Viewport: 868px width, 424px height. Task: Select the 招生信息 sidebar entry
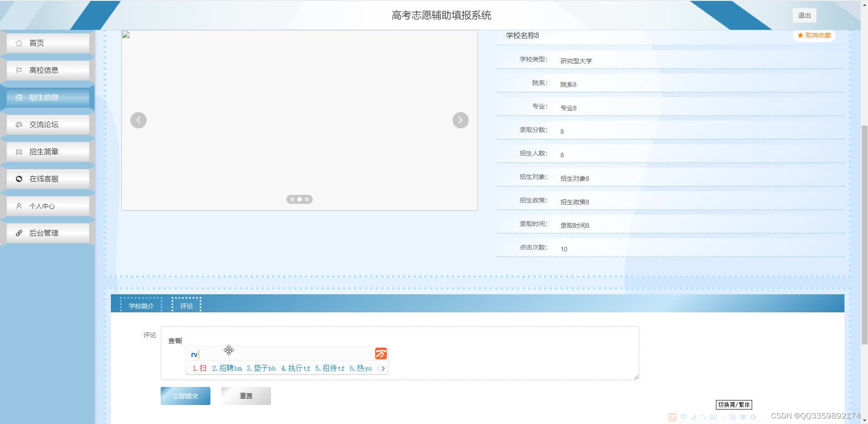(x=48, y=97)
